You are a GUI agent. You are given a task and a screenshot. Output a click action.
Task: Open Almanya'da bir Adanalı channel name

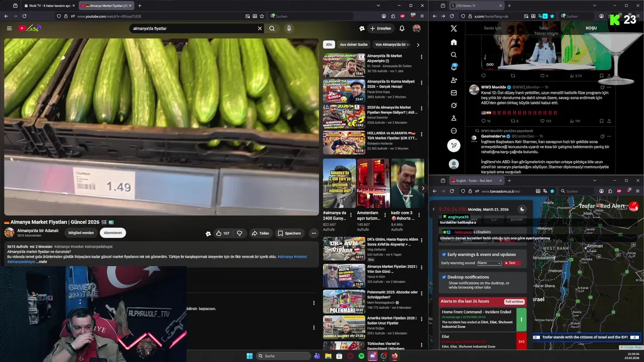[x=38, y=231]
